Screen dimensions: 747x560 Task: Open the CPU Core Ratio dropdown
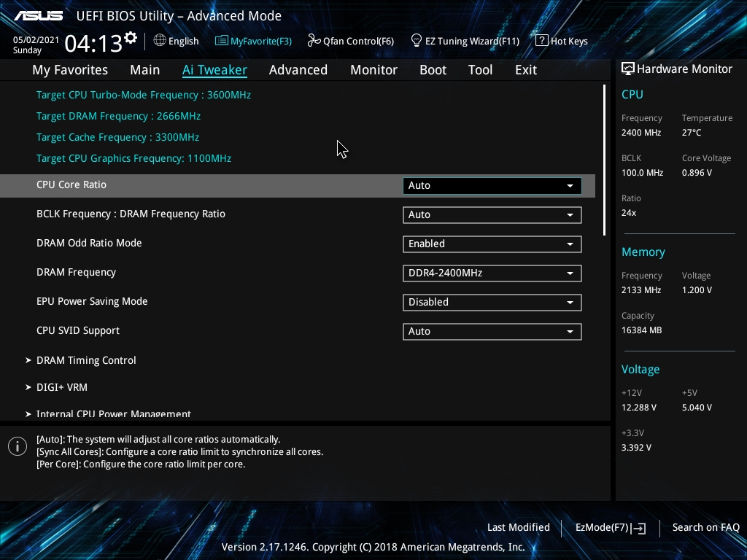point(492,186)
